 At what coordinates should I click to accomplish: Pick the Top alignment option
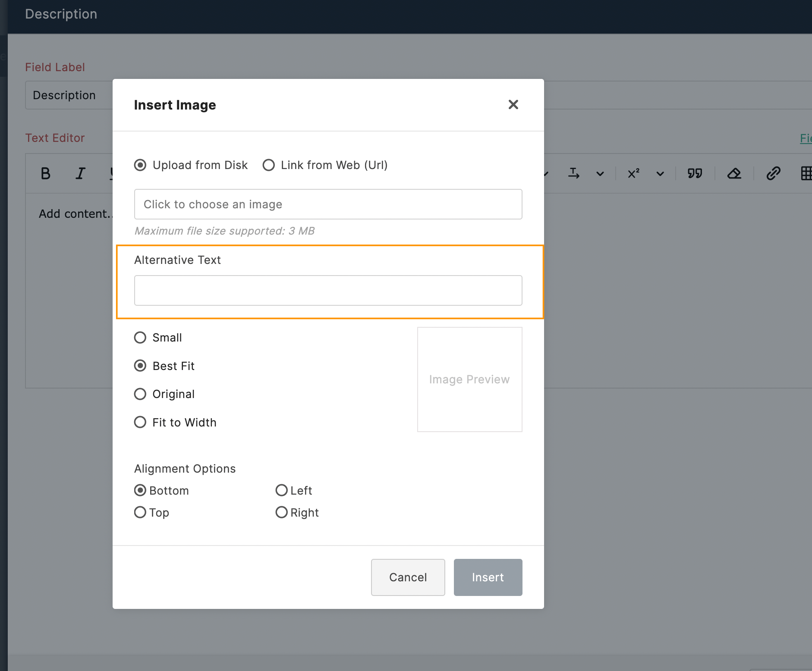pyautogui.click(x=140, y=512)
